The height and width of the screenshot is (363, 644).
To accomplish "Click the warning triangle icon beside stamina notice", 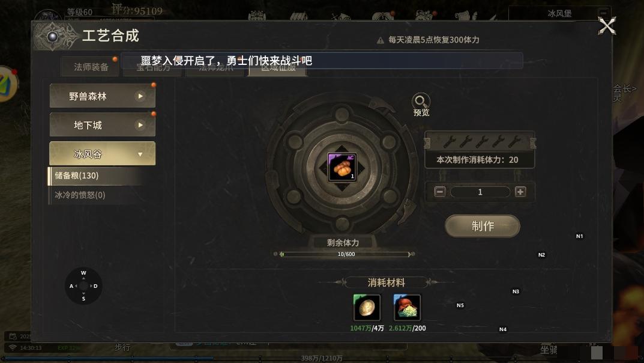I will click(x=381, y=40).
